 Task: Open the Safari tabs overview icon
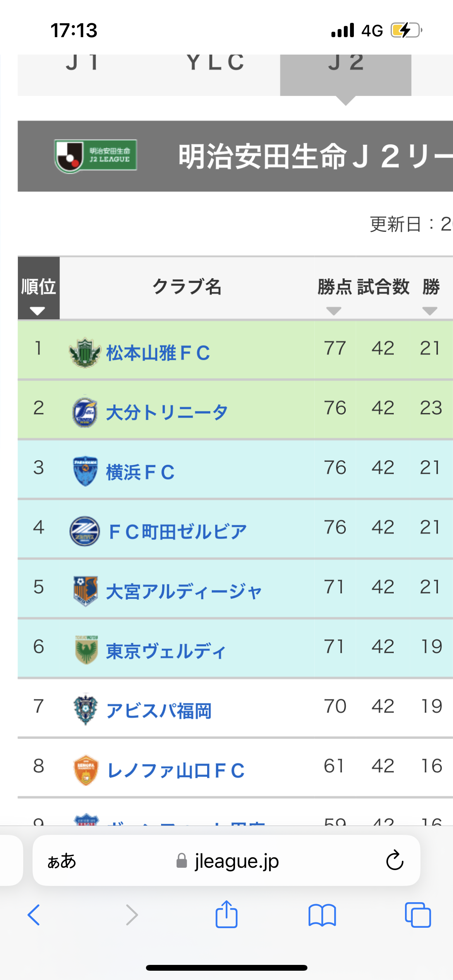click(417, 915)
